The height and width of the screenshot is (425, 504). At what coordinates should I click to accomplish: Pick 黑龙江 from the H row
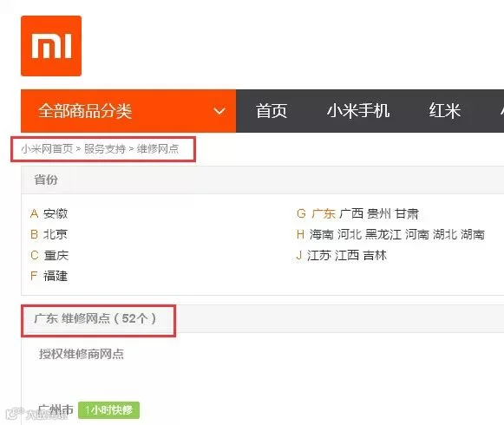pos(383,234)
